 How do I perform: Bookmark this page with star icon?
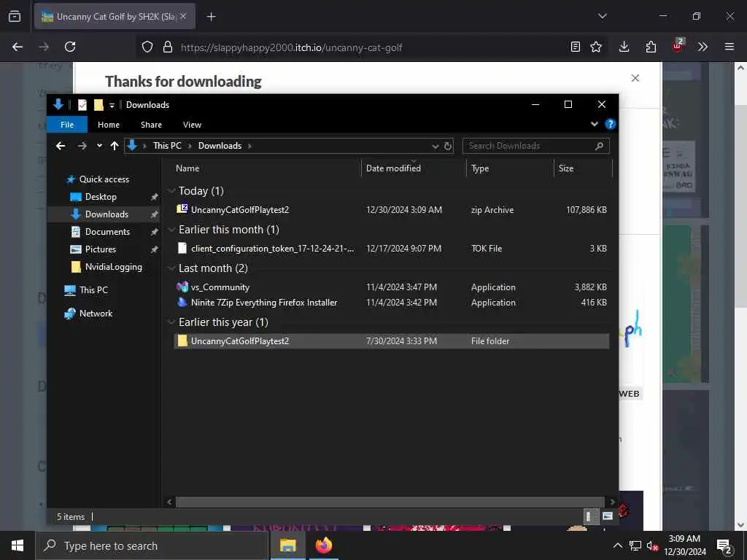coord(596,47)
